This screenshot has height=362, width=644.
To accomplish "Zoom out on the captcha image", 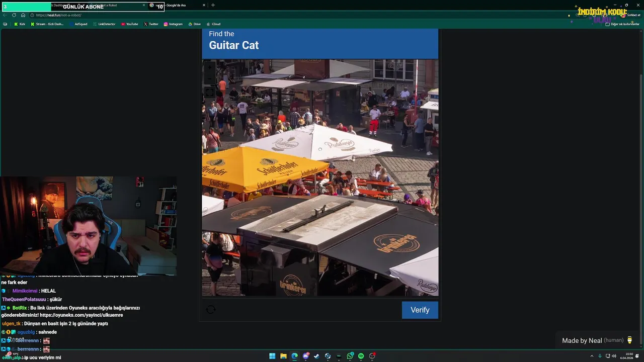I will (x=210, y=79).
